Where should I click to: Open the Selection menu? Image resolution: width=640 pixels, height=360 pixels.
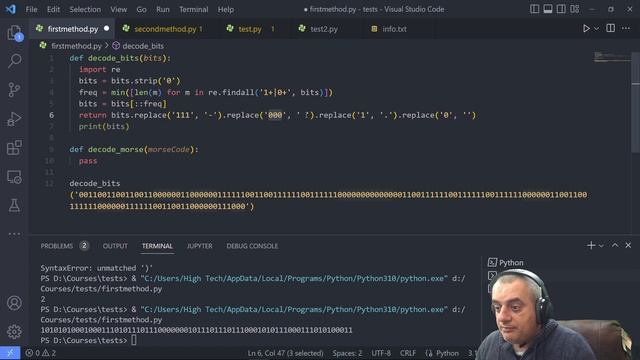point(85,9)
